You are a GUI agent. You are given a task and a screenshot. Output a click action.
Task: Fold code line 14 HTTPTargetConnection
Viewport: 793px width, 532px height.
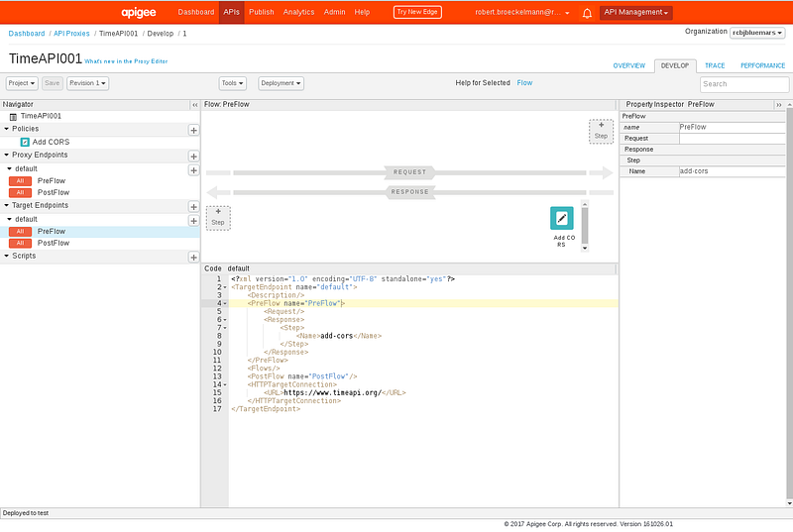point(225,385)
